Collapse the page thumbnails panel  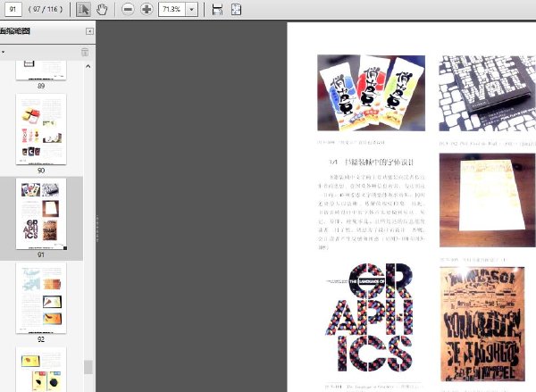coord(89,31)
